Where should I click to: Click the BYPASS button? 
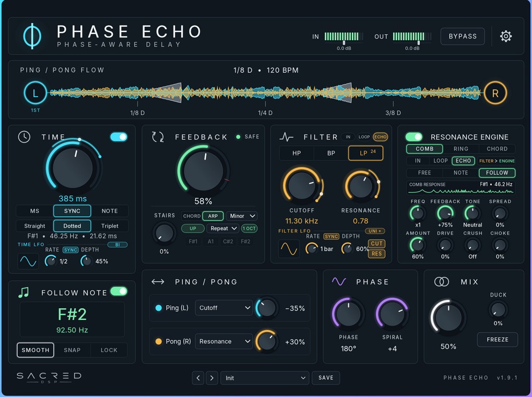pos(463,37)
